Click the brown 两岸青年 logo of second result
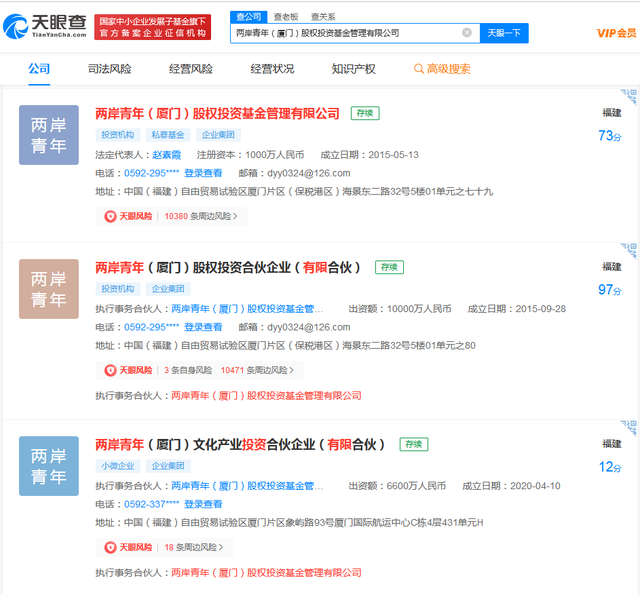 49,289
